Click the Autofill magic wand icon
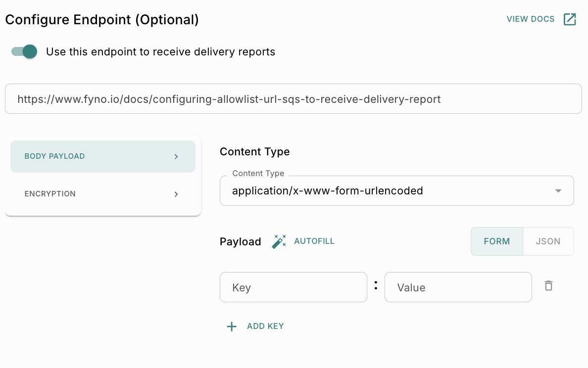The width and height of the screenshot is (588, 368). (x=279, y=241)
